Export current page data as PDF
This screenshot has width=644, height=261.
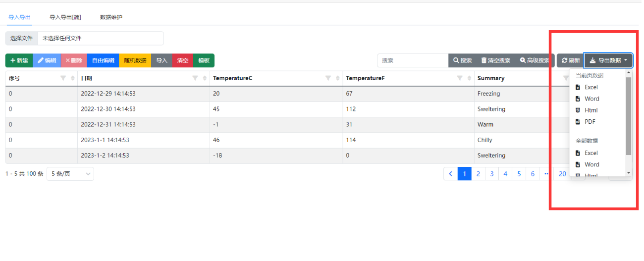pos(590,122)
